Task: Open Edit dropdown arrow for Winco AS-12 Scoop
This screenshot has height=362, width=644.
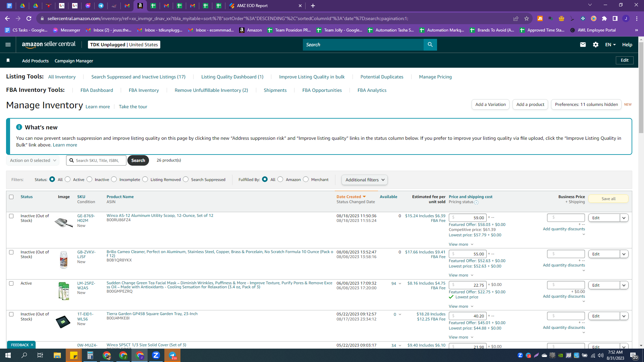Action: tap(624, 218)
